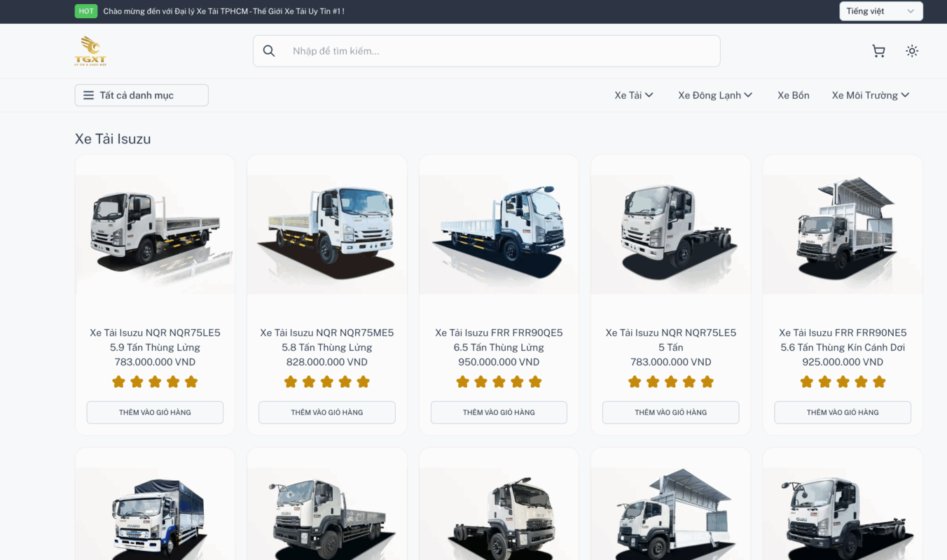This screenshot has height=560, width=947.
Task: Open the second-row truck image below the FRR90NE5 card
Action: pos(843,514)
